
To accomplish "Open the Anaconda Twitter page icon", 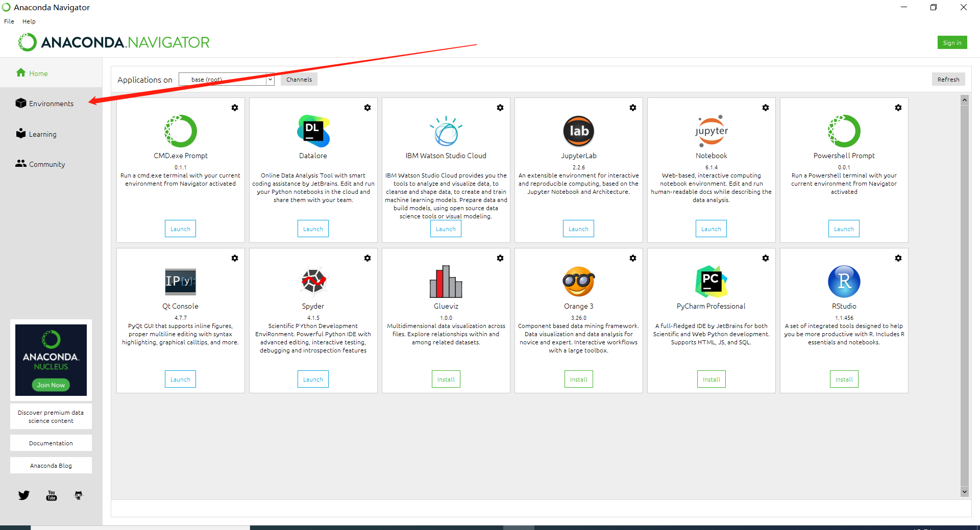I will (x=24, y=495).
